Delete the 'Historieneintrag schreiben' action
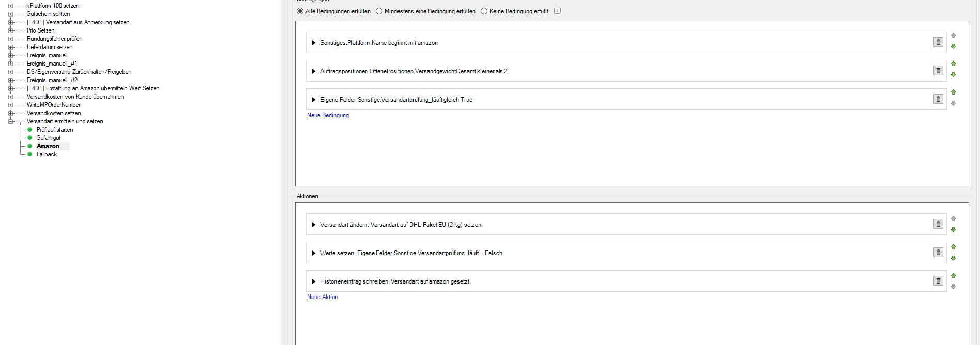Image resolution: width=980 pixels, height=345 pixels. coord(938,281)
